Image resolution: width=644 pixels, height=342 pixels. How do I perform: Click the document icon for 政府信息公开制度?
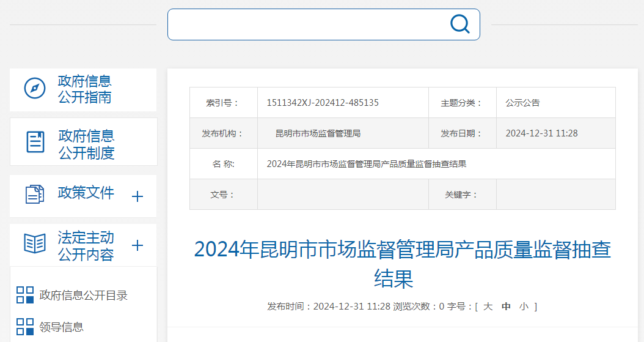coord(35,142)
